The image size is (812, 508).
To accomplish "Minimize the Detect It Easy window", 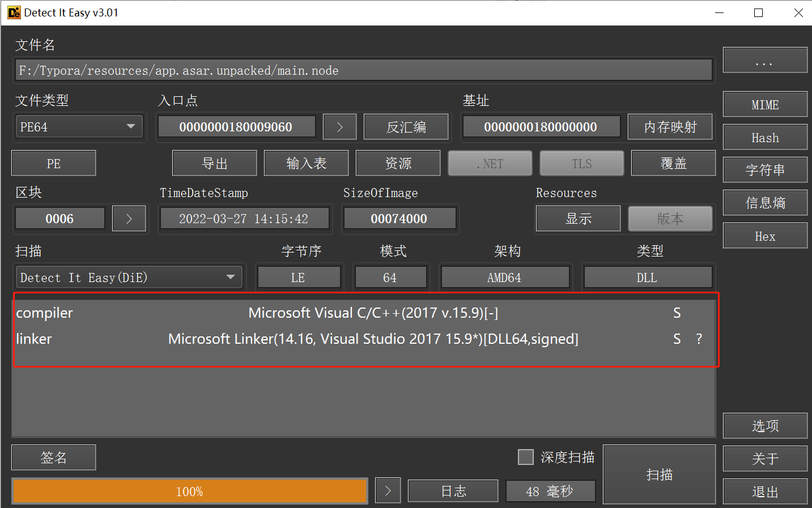I will [720, 12].
